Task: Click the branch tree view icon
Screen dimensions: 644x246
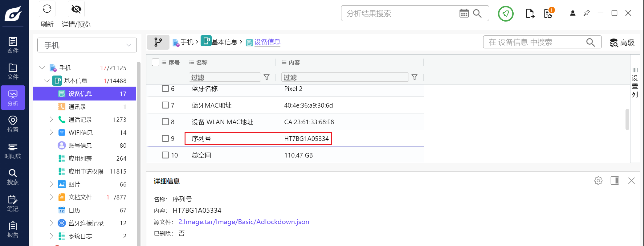Action: (158, 42)
